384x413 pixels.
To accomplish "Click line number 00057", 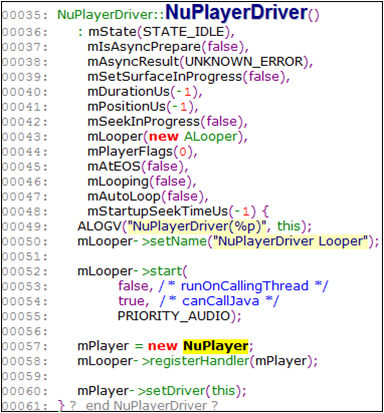I will [24, 346].
